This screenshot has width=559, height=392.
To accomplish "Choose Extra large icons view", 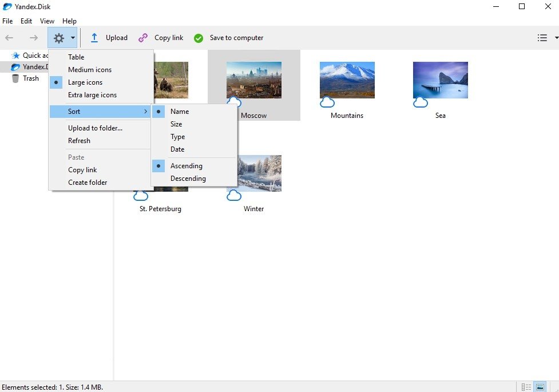I will click(92, 95).
